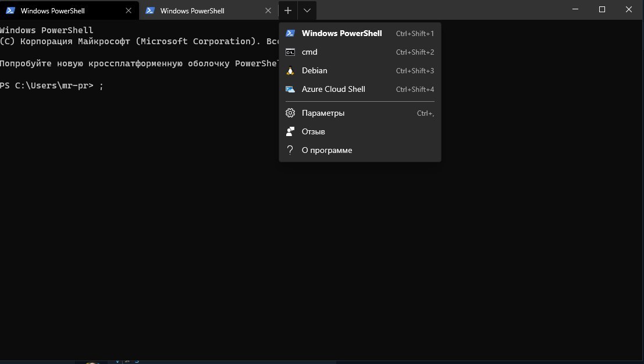Click the Ctrl+, shortcut label
The image size is (644, 364).
click(425, 113)
